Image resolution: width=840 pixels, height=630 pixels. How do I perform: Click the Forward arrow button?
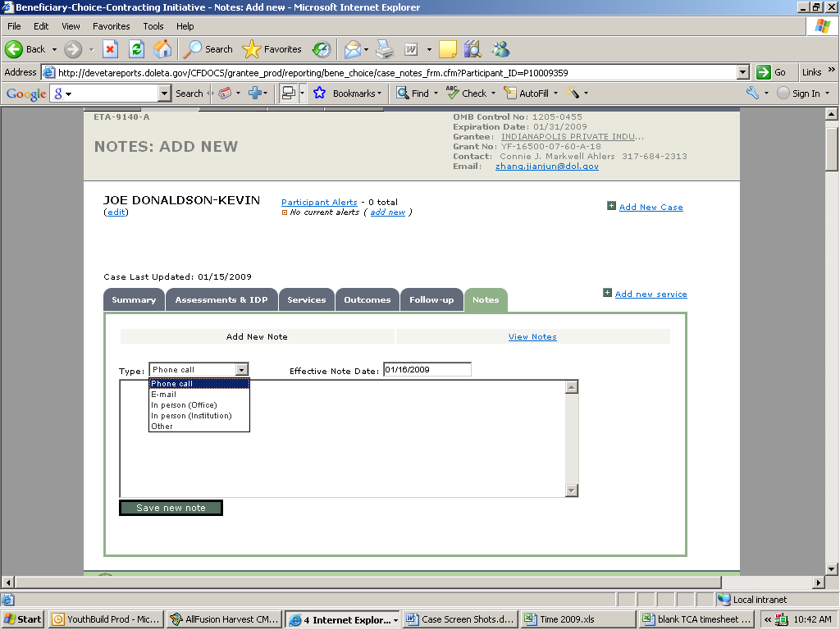(x=73, y=49)
